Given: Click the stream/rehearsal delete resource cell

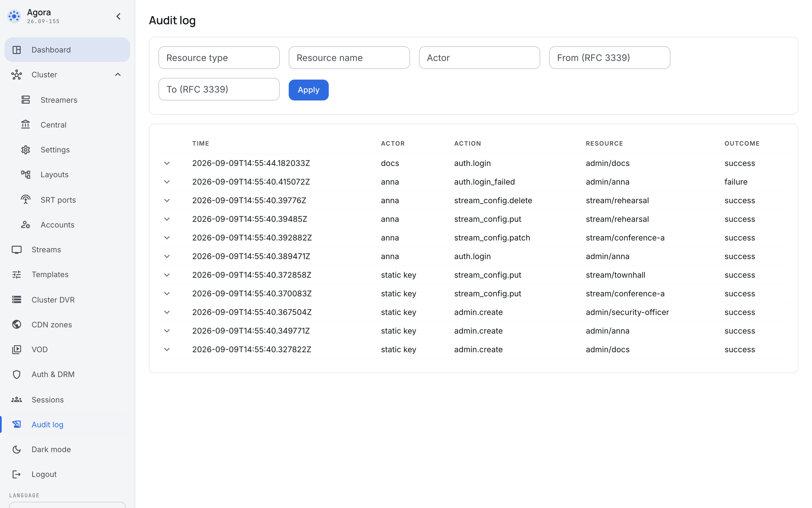Looking at the screenshot, I should coord(617,201).
